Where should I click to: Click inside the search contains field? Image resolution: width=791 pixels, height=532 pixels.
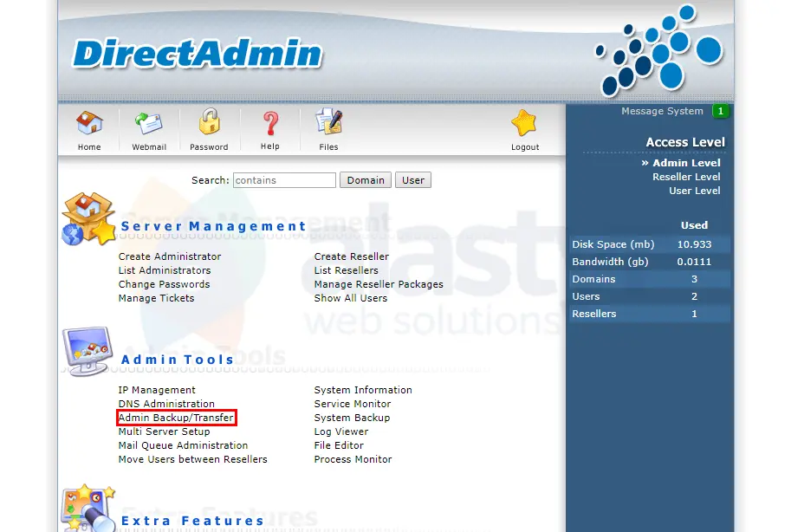click(283, 179)
